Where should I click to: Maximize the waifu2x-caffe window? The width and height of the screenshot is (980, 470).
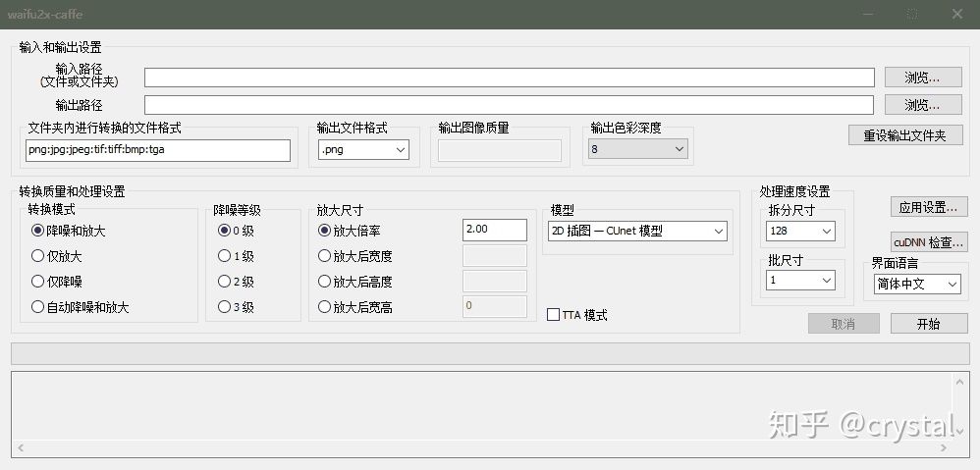click(x=913, y=14)
